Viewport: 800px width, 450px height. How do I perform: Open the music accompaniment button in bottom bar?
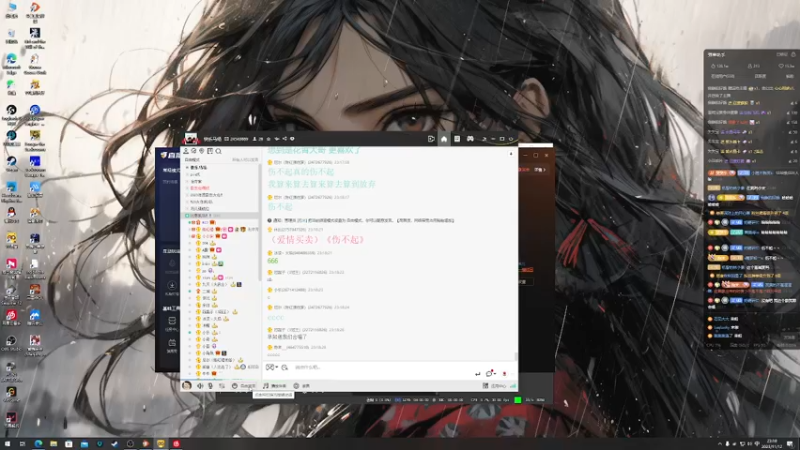pyautogui.click(x=274, y=386)
